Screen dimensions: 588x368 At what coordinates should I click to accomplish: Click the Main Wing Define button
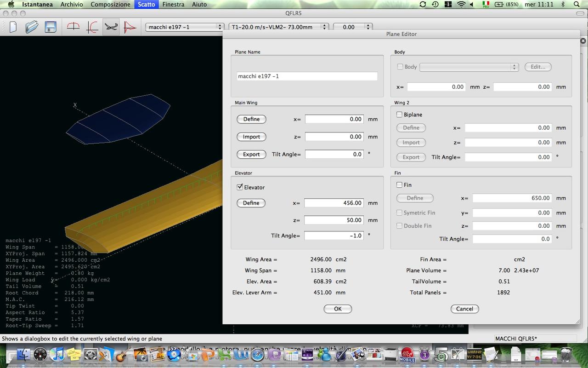coord(251,119)
